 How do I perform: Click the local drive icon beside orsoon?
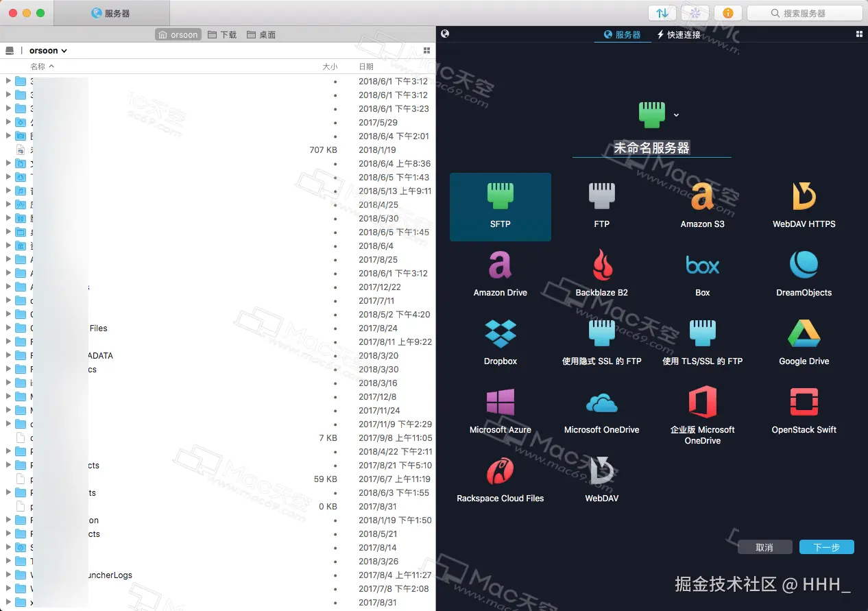coord(10,51)
